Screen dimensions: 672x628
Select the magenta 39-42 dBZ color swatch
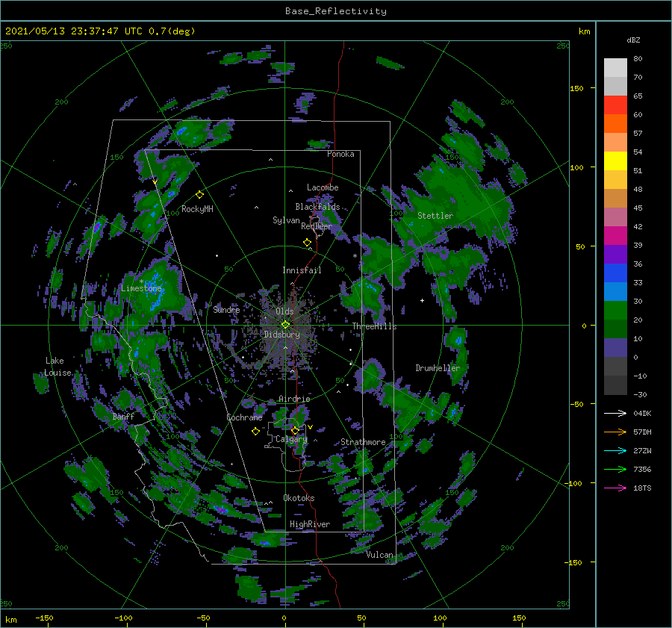click(615, 236)
